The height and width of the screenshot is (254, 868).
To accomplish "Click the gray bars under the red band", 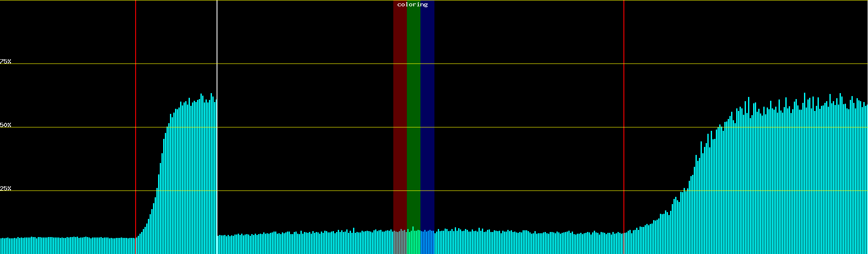I will (400, 243).
